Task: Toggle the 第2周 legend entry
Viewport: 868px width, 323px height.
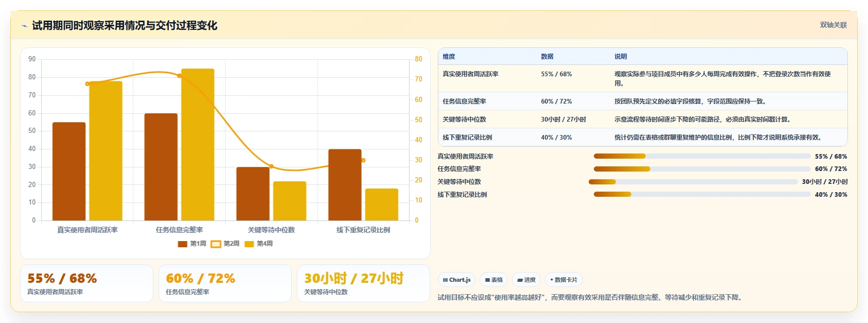Action: (x=225, y=244)
